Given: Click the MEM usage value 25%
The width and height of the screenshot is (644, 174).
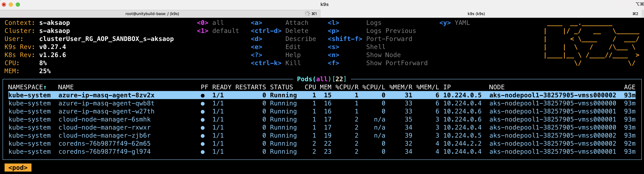Looking at the screenshot, I should click(x=45, y=71).
